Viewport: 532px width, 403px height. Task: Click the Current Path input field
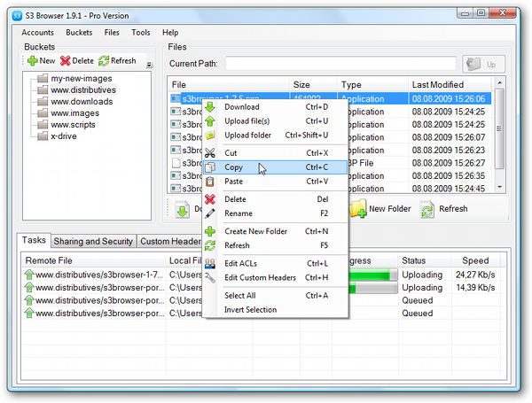pyautogui.click(x=340, y=64)
